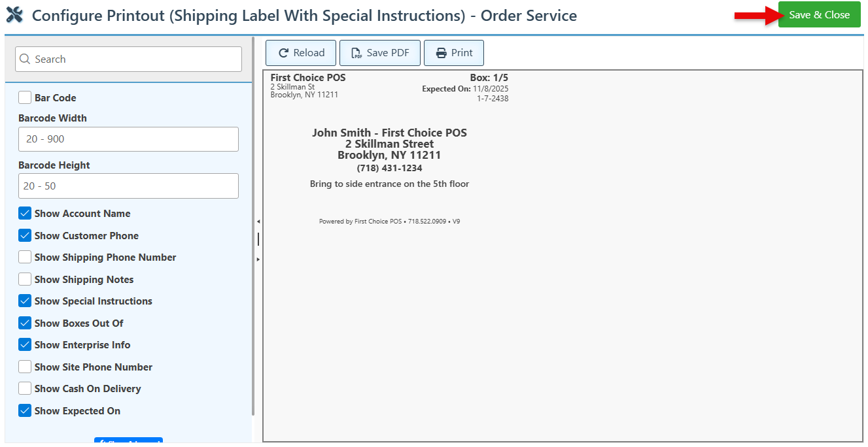The width and height of the screenshot is (868, 447).
Task: Click the magnifier icon in search box
Action: tap(25, 59)
